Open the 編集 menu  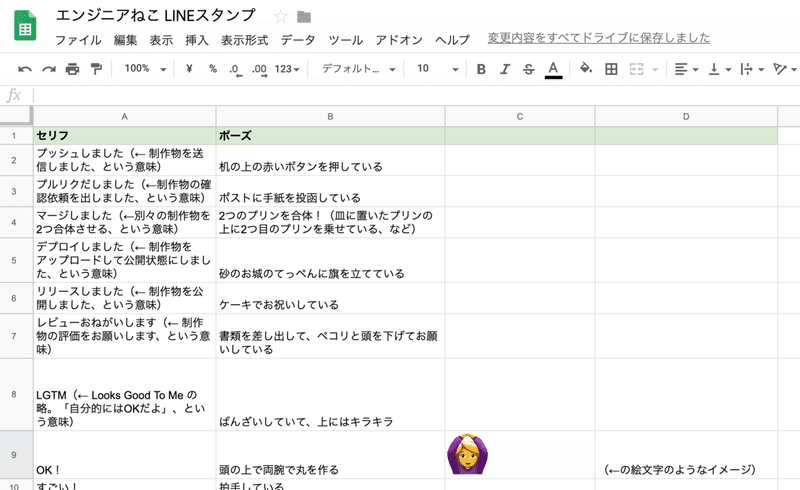pyautogui.click(x=125, y=40)
